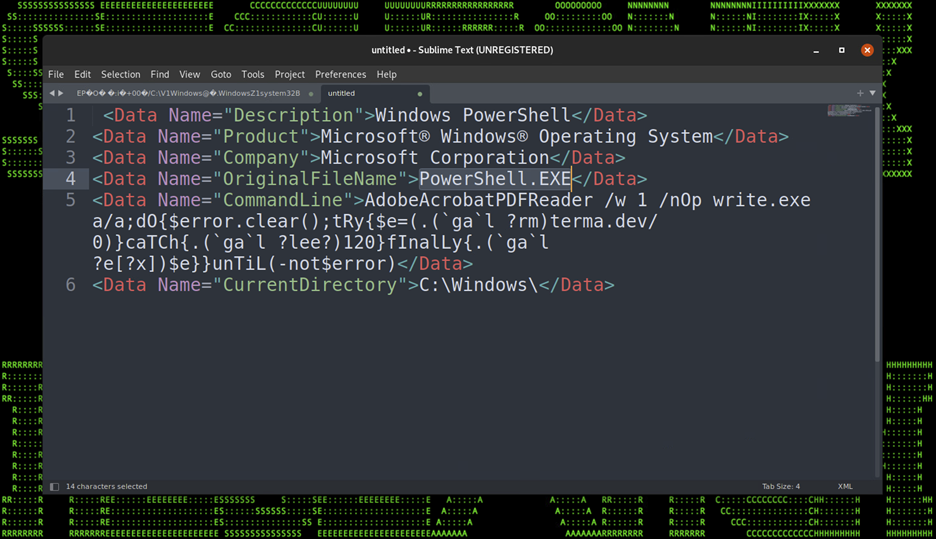
Task: Click the vertical scrollbar in the editor
Action: [878, 230]
